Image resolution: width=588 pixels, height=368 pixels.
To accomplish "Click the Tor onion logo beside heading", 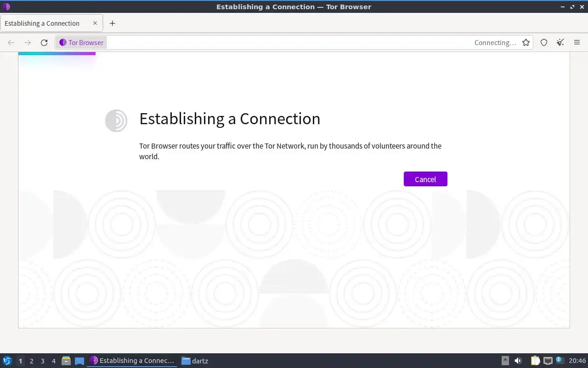I will pos(116,121).
